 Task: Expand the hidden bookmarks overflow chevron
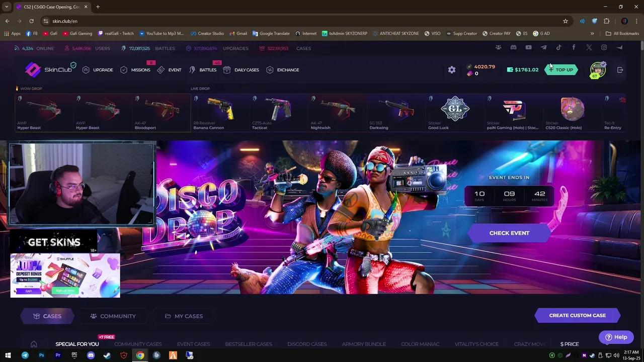(x=592, y=34)
